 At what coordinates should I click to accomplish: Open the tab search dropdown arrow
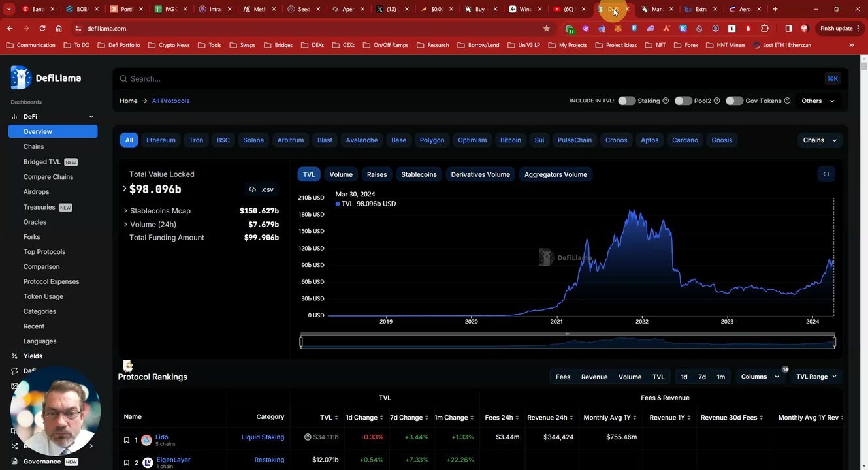pos(9,9)
